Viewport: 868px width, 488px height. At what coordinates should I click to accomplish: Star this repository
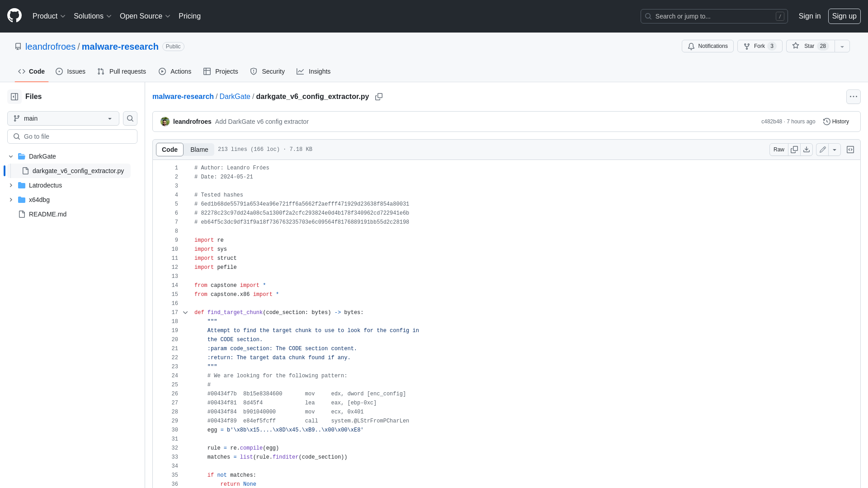[x=811, y=46]
